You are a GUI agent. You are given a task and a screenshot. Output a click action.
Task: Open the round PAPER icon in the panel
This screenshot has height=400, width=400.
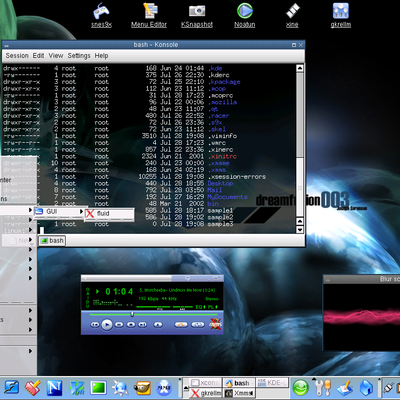[x=164, y=388]
